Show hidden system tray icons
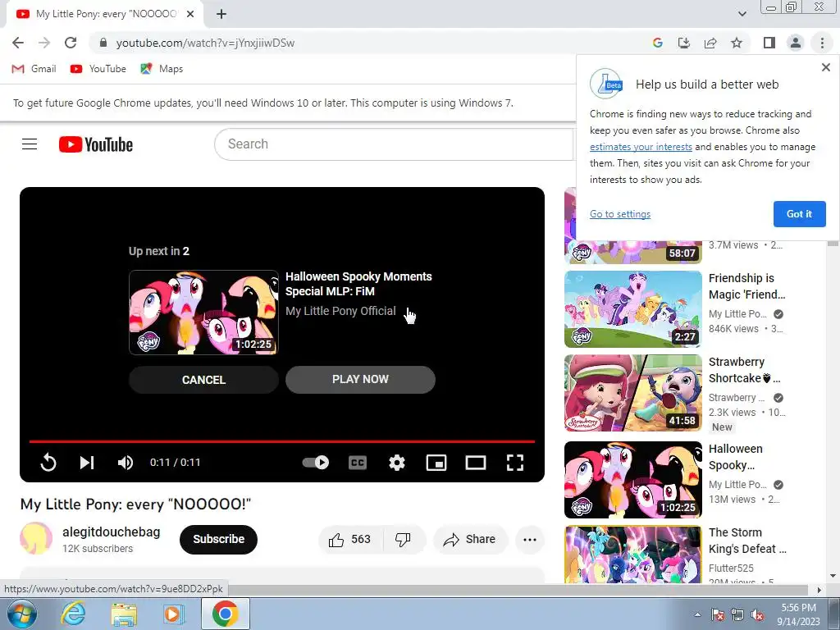 click(697, 614)
